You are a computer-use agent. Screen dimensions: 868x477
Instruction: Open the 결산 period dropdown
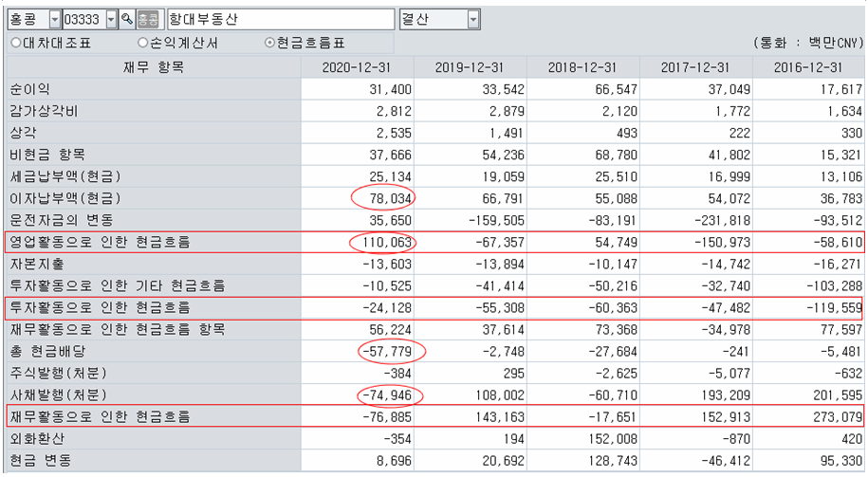pos(473,20)
